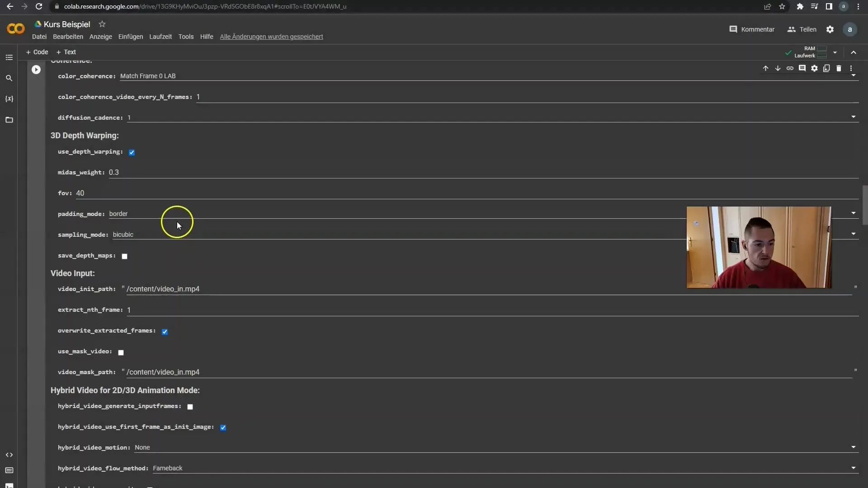
Task: Open the Datei menu
Action: click(39, 37)
